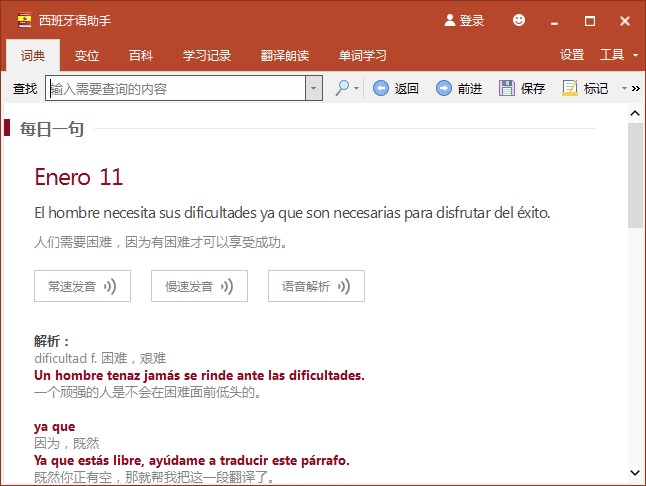This screenshot has width=646, height=486.
Task: Click the scrollbar down arrow
Action: (x=635, y=473)
